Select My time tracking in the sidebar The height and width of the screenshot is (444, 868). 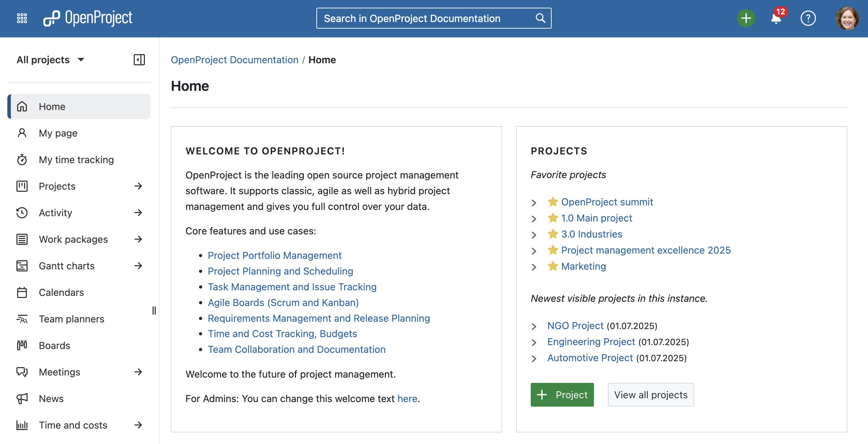point(75,160)
